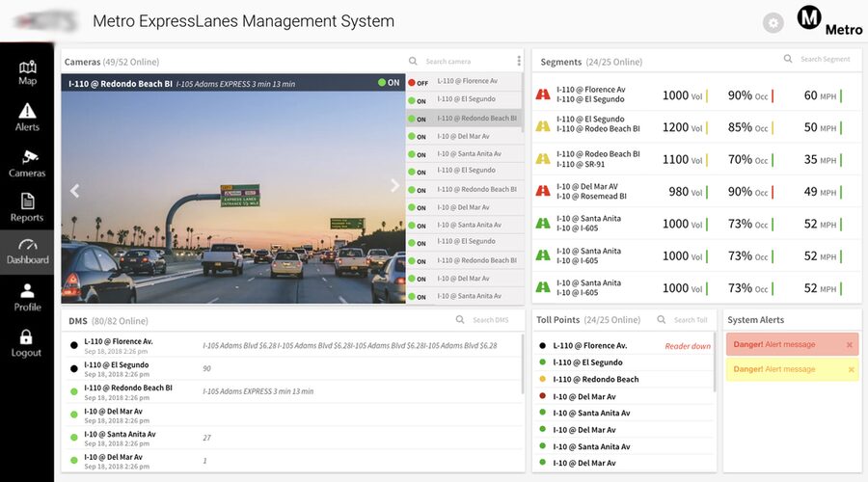This screenshot has width=868, height=482.
Task: Click the Reader down status link
Action: tap(688, 346)
